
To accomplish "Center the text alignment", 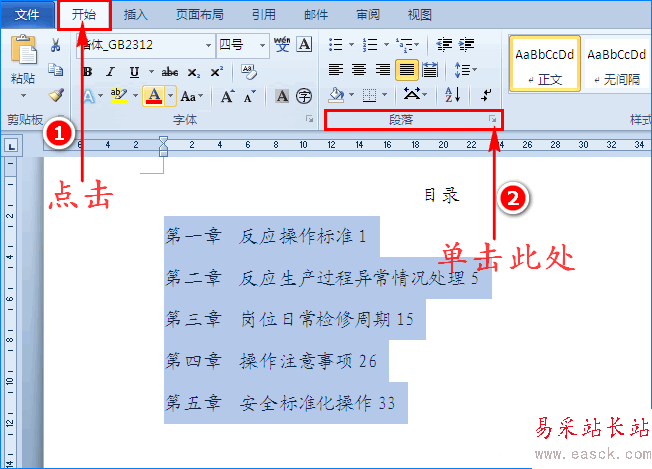I will pyautogui.click(x=359, y=69).
